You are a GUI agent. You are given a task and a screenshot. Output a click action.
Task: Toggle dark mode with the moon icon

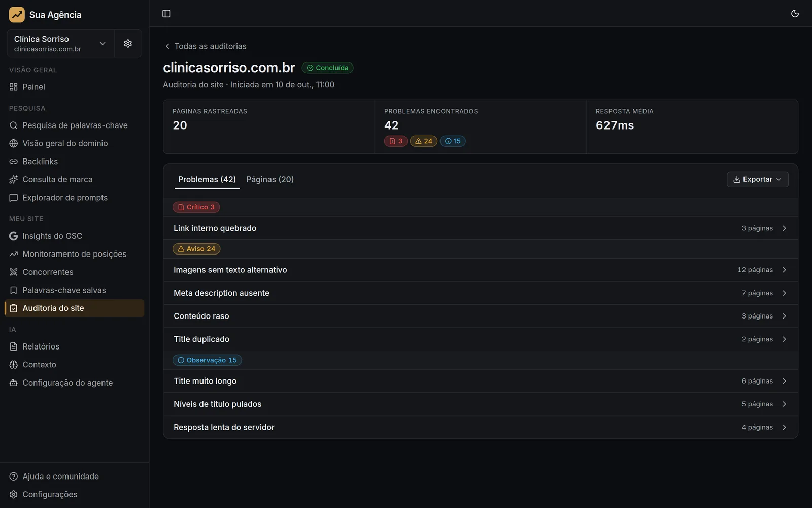tap(795, 14)
